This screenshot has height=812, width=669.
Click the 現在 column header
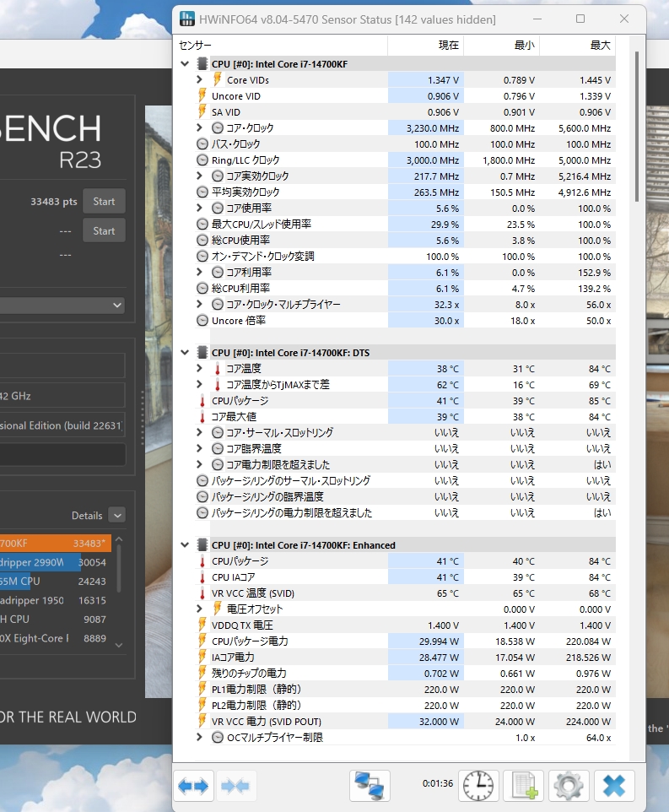[425, 45]
